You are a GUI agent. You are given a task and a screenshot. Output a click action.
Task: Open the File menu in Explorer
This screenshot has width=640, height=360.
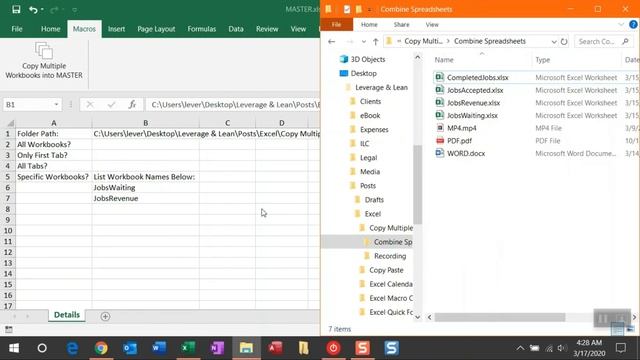point(336,24)
